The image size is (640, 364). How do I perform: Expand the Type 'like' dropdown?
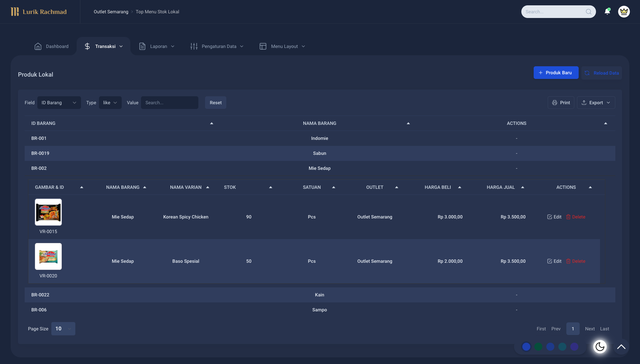(x=110, y=103)
